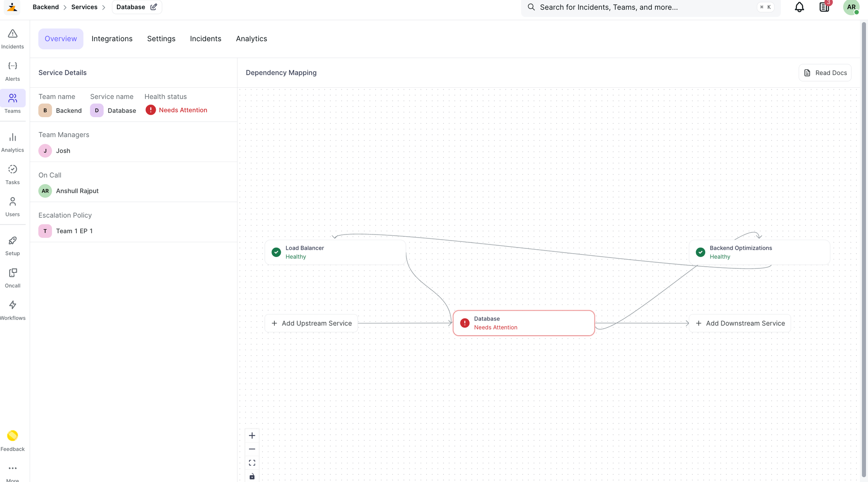Image resolution: width=868 pixels, height=482 pixels.
Task: Fit the dependency map to view
Action: pyautogui.click(x=252, y=463)
